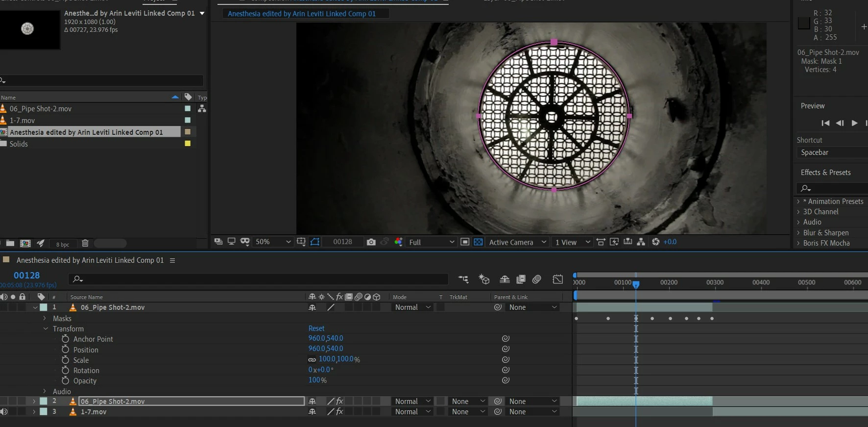Toggle the Opacity stopwatch for keyframing

65,381
